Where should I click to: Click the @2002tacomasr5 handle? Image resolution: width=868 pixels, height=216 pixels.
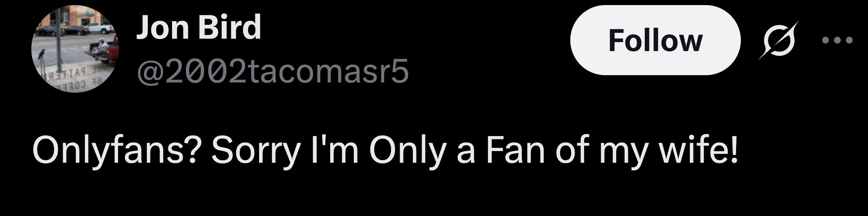pos(273,72)
